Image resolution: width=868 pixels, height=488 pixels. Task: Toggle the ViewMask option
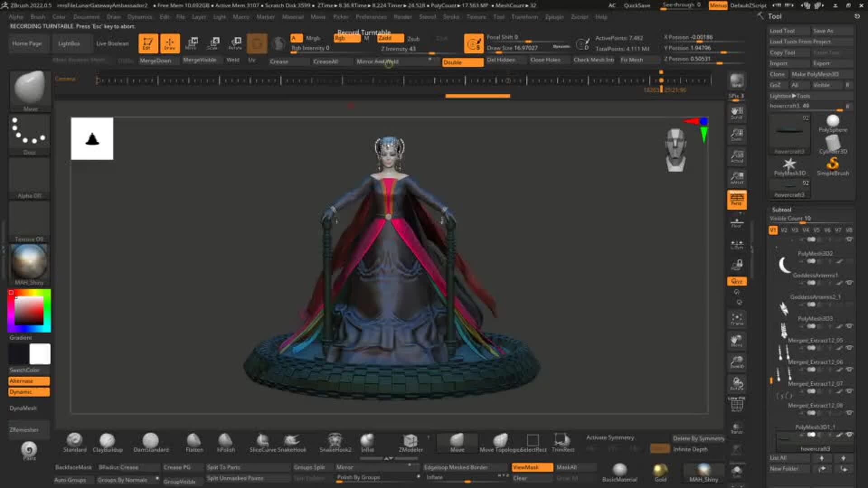coord(532,467)
